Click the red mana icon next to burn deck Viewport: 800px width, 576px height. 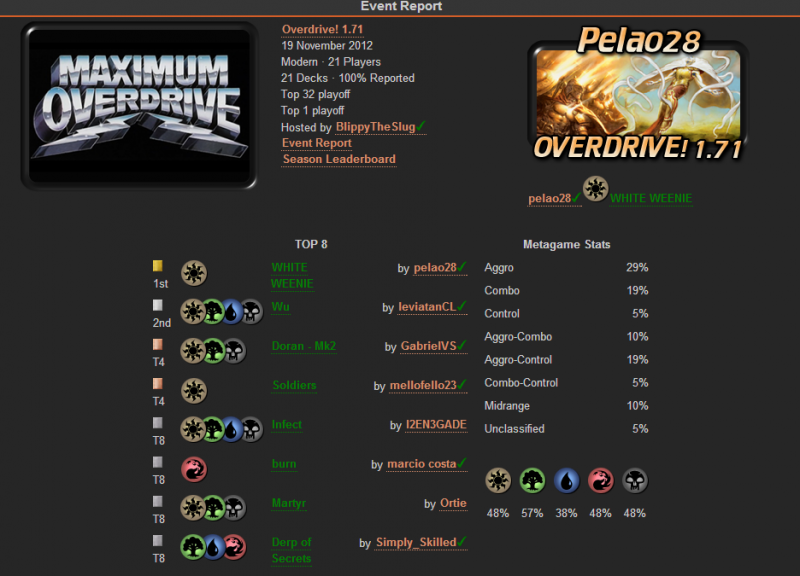[194, 469]
